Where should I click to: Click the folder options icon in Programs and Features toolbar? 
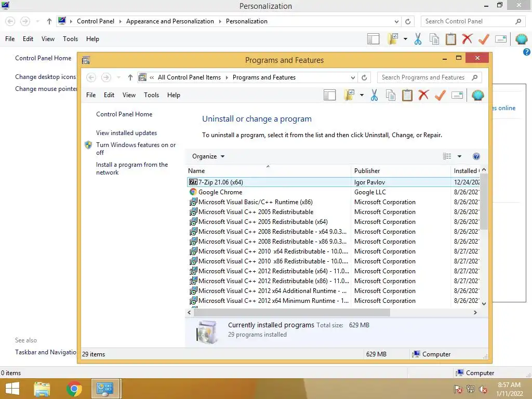click(x=349, y=96)
